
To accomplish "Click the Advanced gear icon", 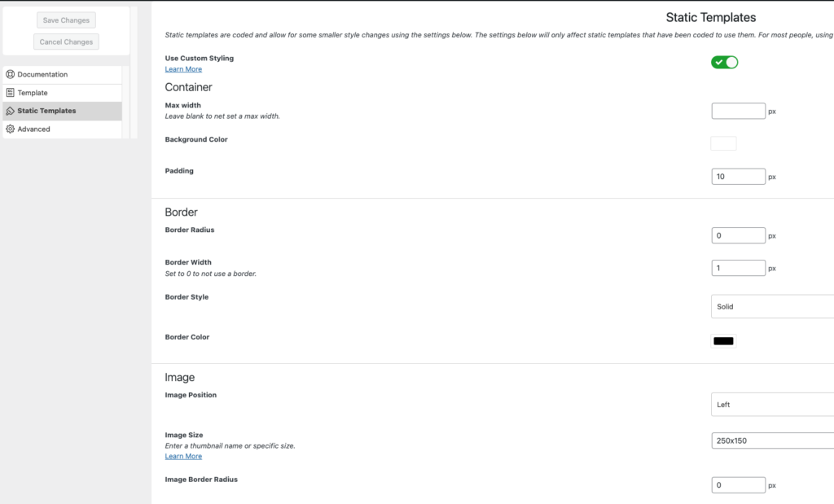I will point(10,129).
